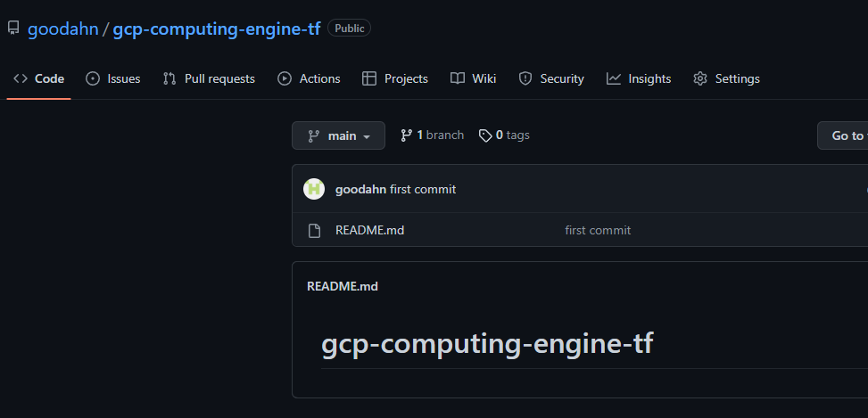This screenshot has width=868, height=418.
Task: Switch to the Code tab
Action: pos(38,79)
